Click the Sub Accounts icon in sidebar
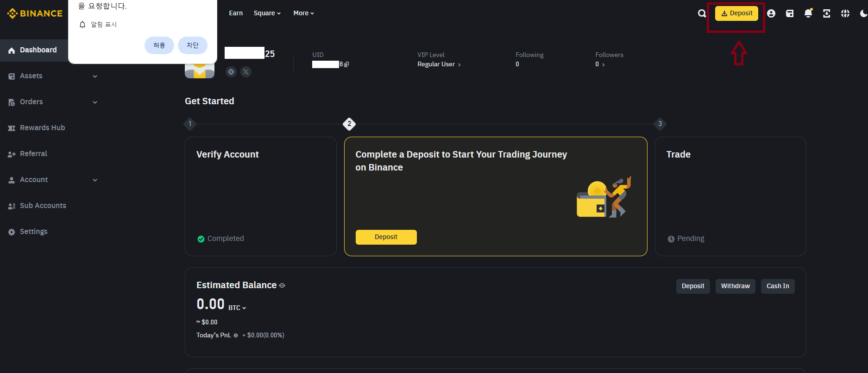868x373 pixels. coord(12,206)
